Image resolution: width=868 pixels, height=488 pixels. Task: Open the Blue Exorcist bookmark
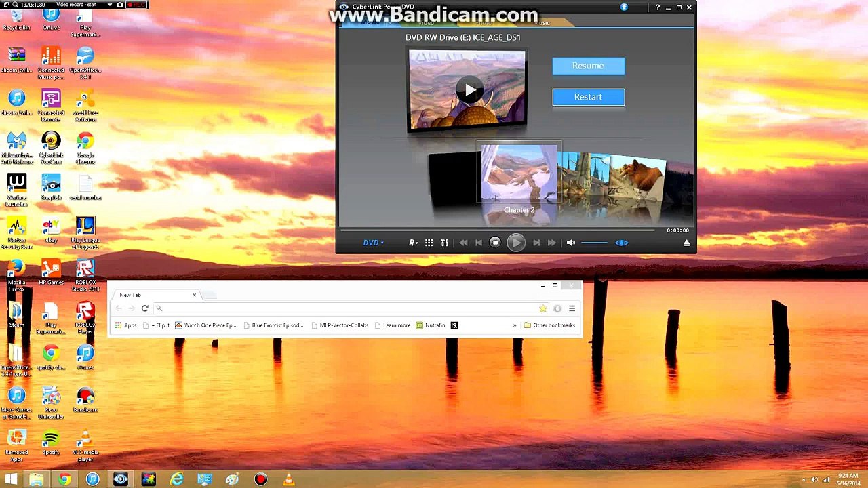[x=273, y=325]
